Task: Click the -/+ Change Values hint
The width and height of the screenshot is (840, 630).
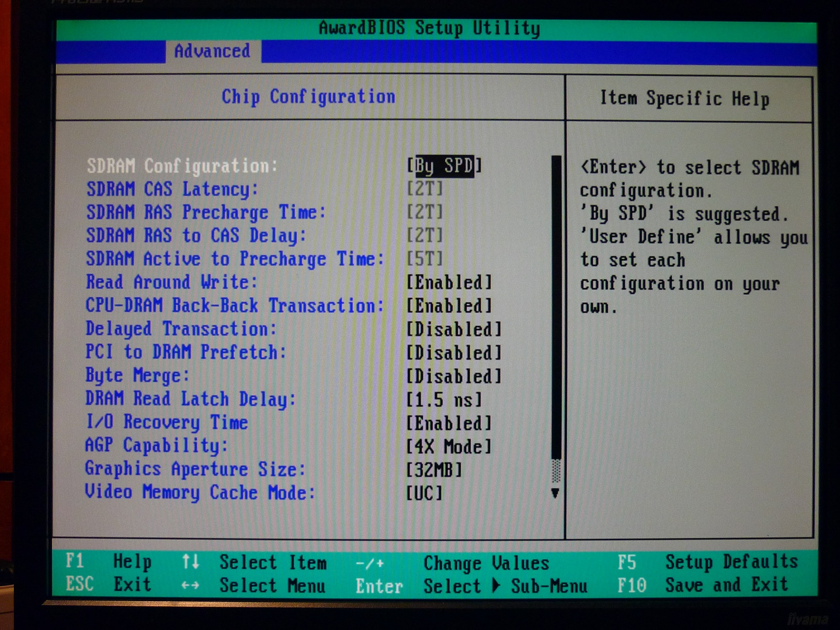Action: [x=452, y=563]
